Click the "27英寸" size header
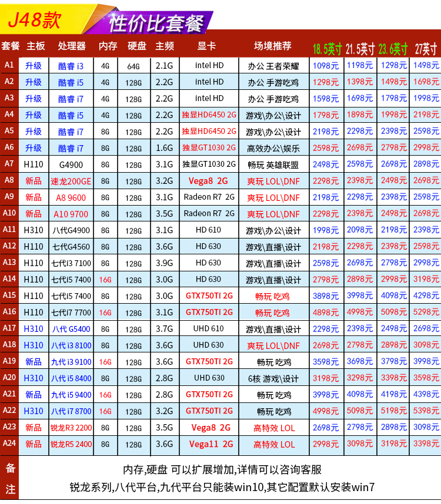The height and width of the screenshot is (504, 441). [x=426, y=49]
